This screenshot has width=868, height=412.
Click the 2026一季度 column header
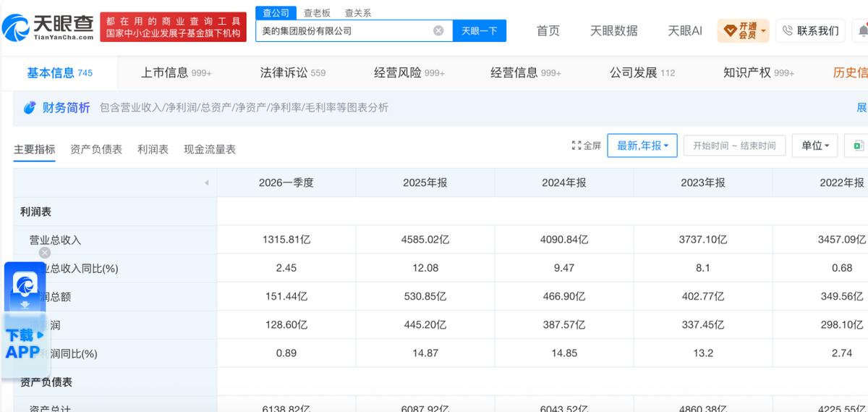coord(286,182)
